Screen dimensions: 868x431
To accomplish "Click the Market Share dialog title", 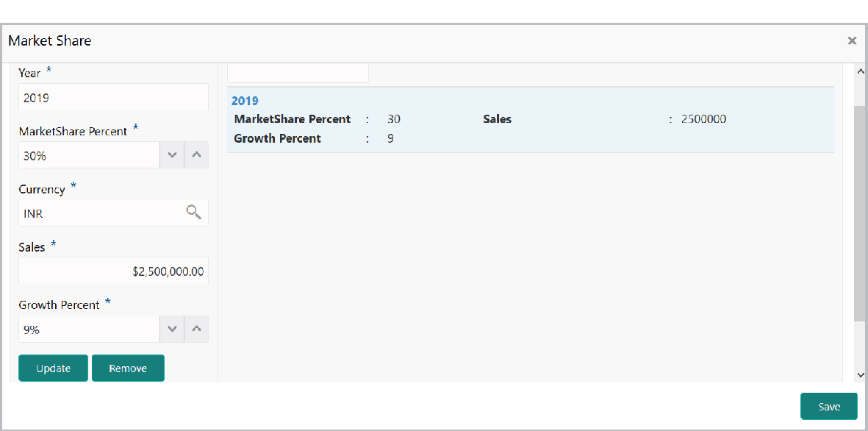I will coord(50,40).
